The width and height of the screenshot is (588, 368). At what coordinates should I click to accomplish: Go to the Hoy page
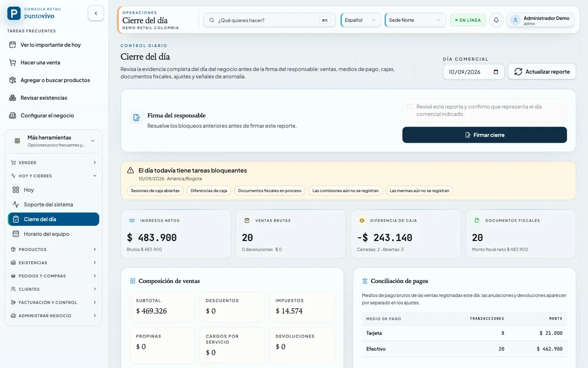click(x=54, y=190)
